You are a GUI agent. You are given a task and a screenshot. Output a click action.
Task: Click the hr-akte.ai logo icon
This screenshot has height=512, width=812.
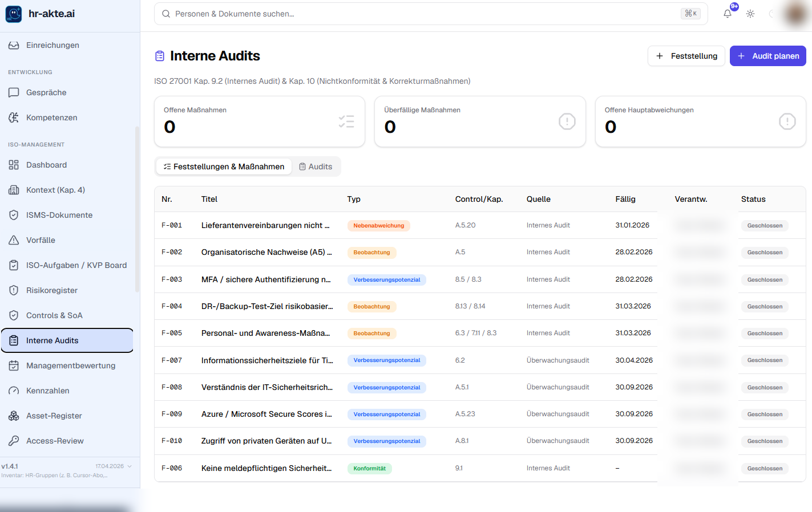coord(14,14)
